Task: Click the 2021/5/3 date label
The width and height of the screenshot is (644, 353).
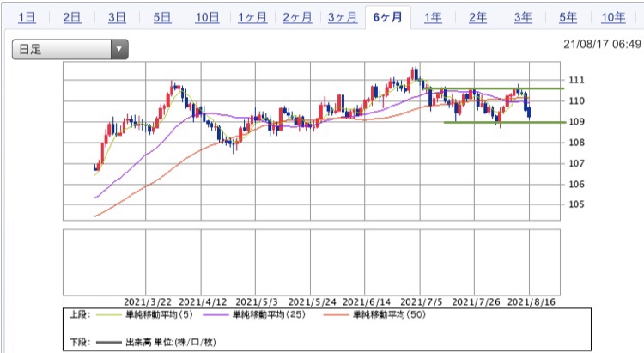Action: click(257, 302)
